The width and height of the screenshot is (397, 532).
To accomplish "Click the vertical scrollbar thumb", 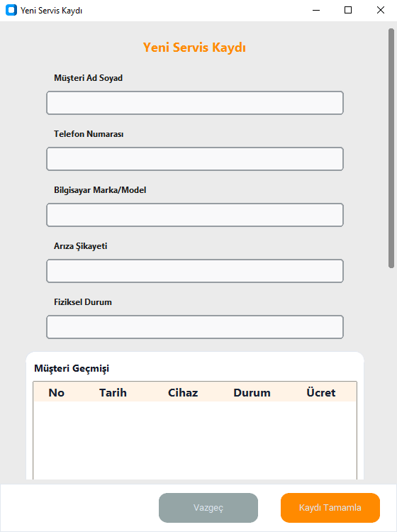I will coord(391,148).
